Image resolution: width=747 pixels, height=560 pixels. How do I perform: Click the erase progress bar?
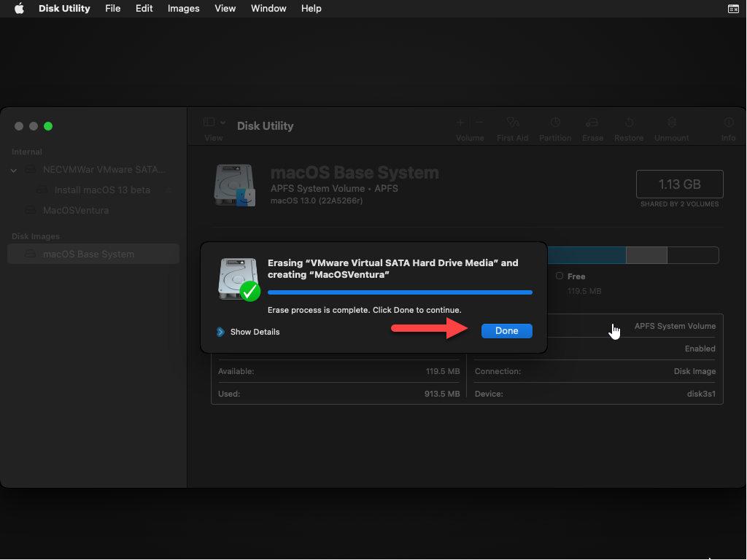click(400, 292)
